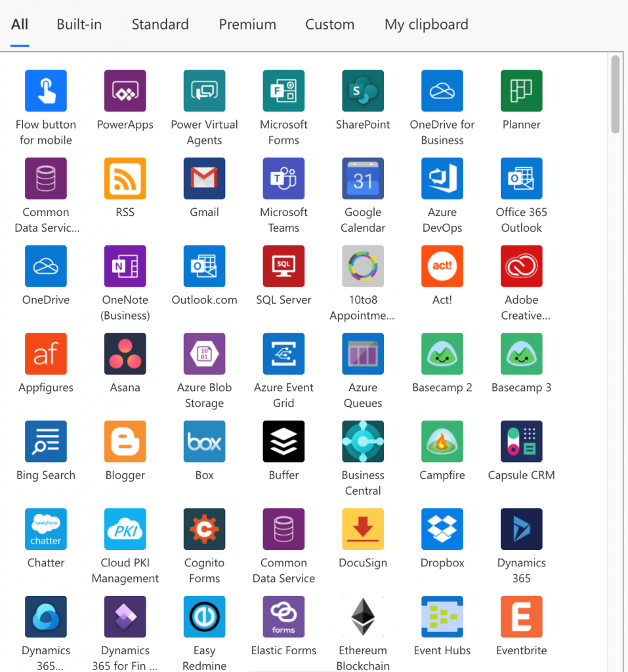Click the Flow button for mobile icon
The width and height of the screenshot is (628, 672).
tap(45, 90)
